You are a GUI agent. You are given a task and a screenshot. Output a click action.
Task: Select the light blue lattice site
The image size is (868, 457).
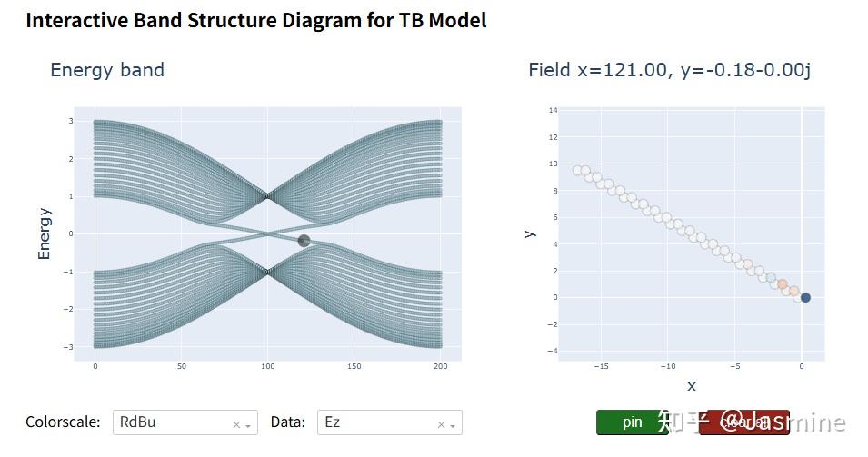[x=771, y=278]
